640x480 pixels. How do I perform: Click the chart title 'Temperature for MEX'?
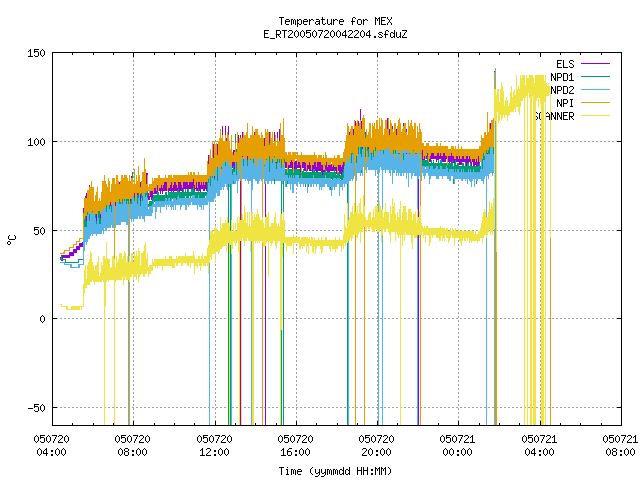pyautogui.click(x=335, y=21)
